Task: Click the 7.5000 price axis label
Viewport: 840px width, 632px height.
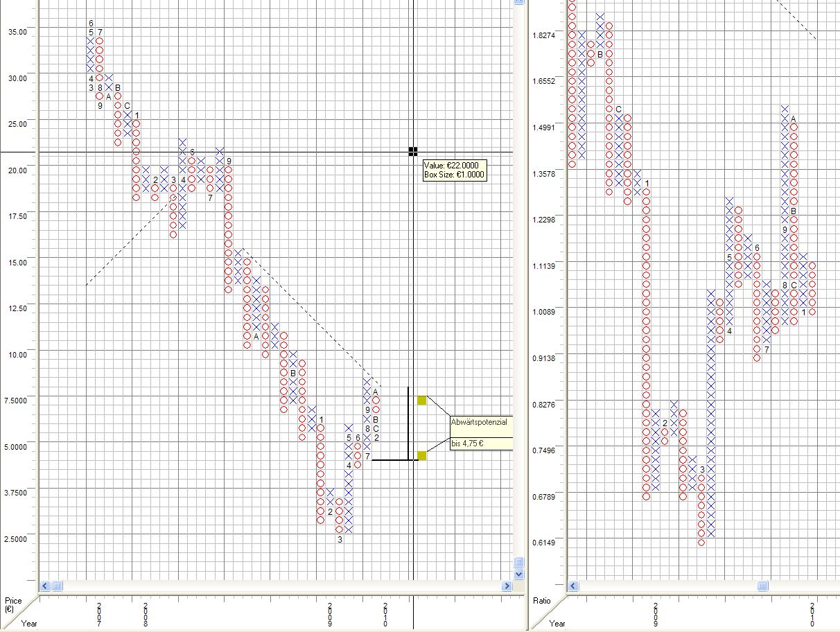Action: click(x=17, y=401)
